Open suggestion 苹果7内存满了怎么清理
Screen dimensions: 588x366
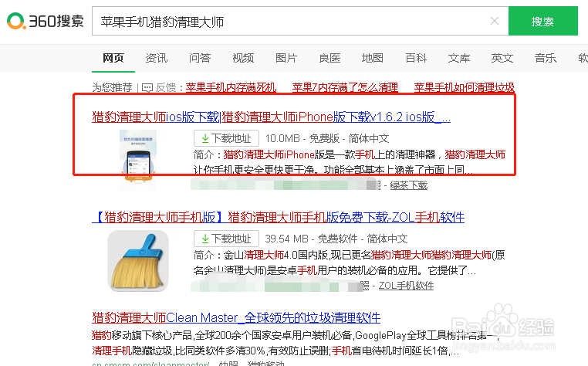(345, 87)
